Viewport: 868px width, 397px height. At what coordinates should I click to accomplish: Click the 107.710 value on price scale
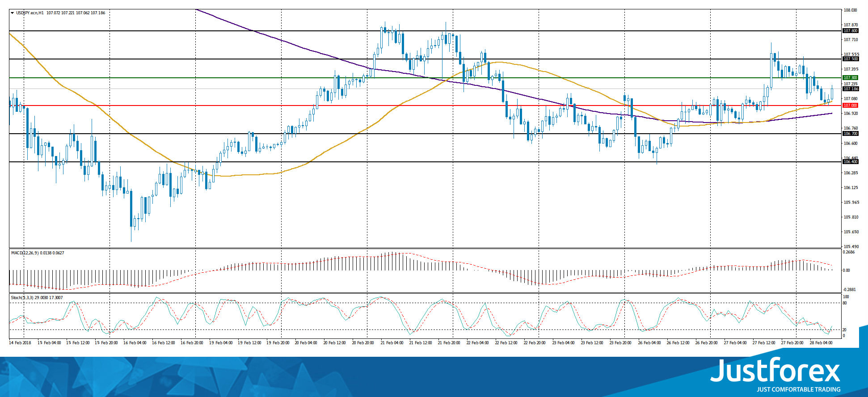point(850,40)
